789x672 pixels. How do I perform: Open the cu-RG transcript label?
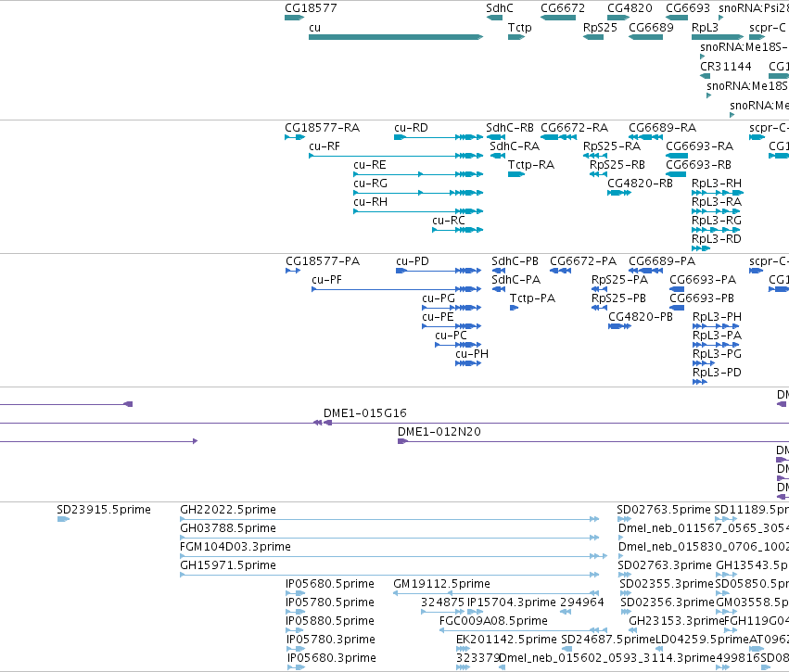coord(370,184)
